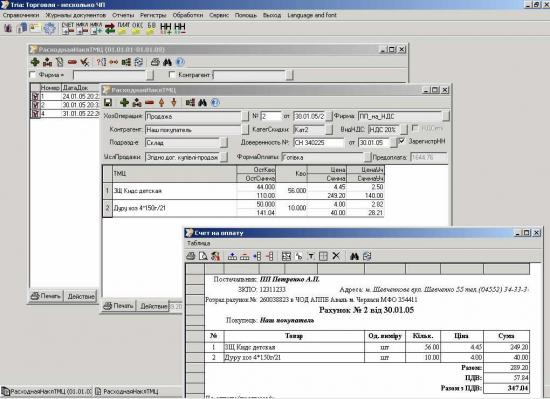Open print preview in Счет на оплату toolbar
Image resolution: width=550 pixels, height=399 pixels.
point(203,256)
